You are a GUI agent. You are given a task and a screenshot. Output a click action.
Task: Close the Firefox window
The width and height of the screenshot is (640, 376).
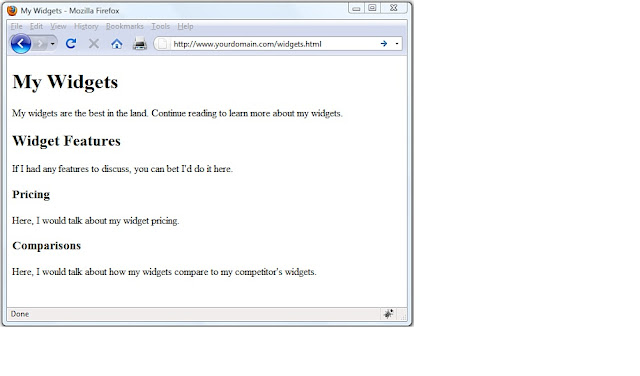point(393,8)
